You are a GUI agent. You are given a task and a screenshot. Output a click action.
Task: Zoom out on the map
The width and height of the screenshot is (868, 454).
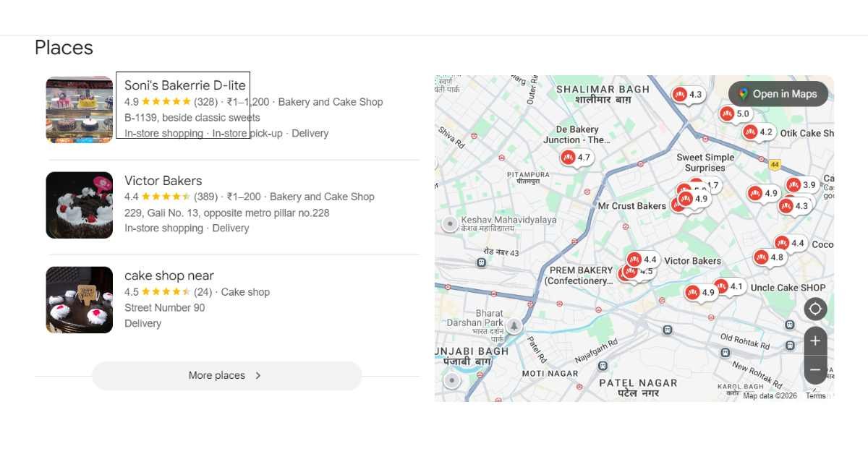click(x=815, y=369)
